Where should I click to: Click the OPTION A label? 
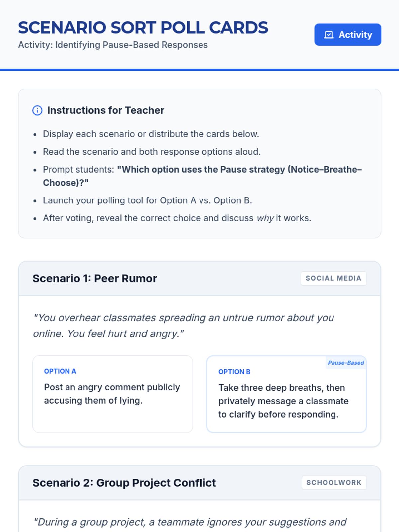pyautogui.click(x=60, y=371)
